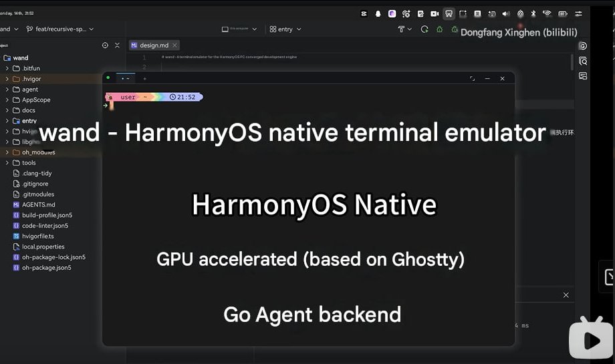
Task: Open oh-package-lock.json5 file
Action: [x=53, y=257]
